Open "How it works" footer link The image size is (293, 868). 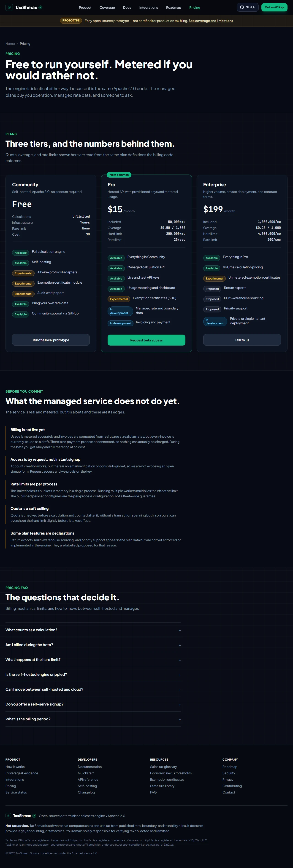(15, 767)
